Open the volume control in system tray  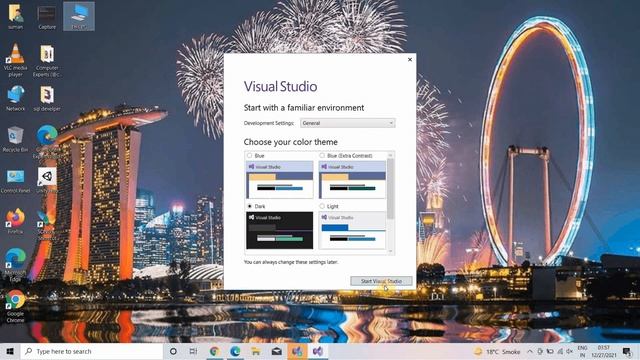click(x=569, y=351)
